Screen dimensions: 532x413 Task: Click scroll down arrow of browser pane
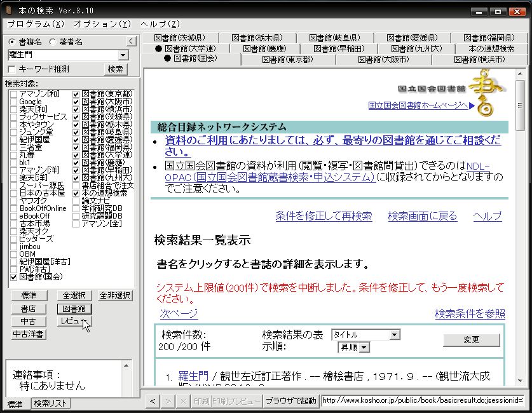[x=520, y=381]
